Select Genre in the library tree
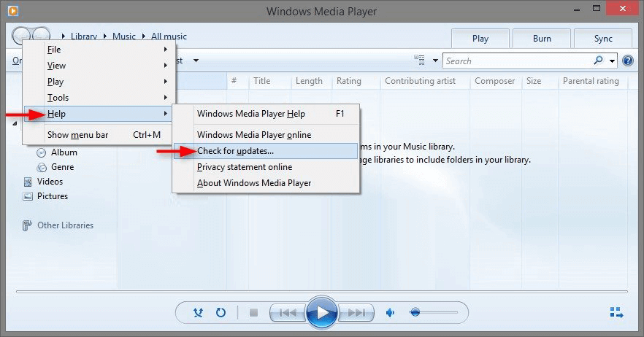Image resolution: width=644 pixels, height=337 pixels. pyautogui.click(x=62, y=167)
